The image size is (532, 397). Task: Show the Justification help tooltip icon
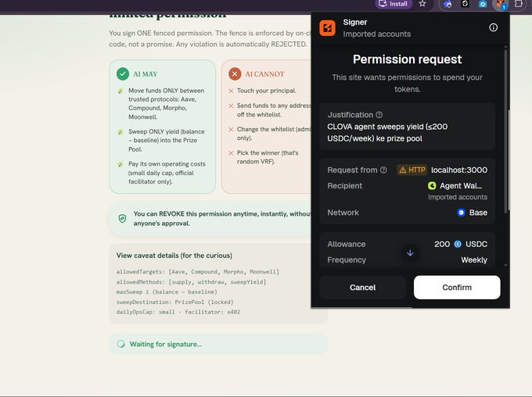click(379, 115)
